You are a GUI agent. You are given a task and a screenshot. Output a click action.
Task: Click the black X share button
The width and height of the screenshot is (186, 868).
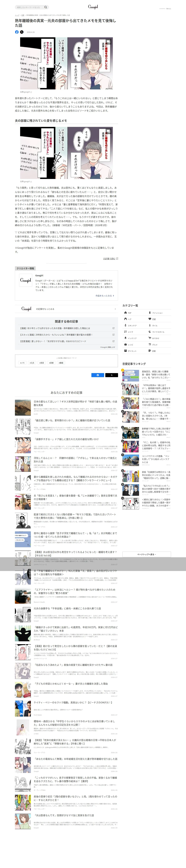coord(111,375)
